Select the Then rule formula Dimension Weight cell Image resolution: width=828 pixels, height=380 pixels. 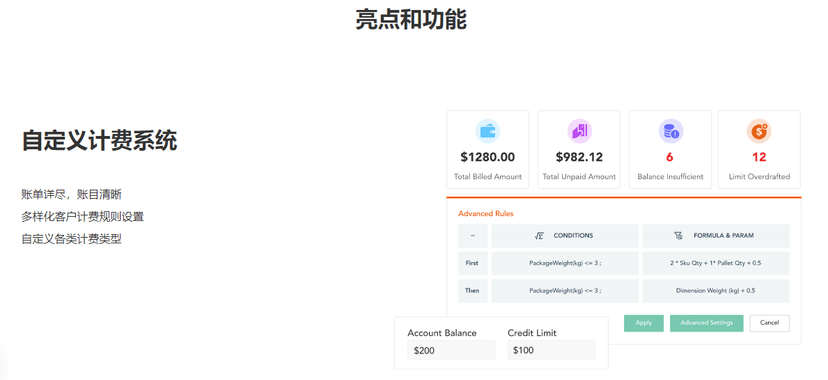(x=716, y=291)
